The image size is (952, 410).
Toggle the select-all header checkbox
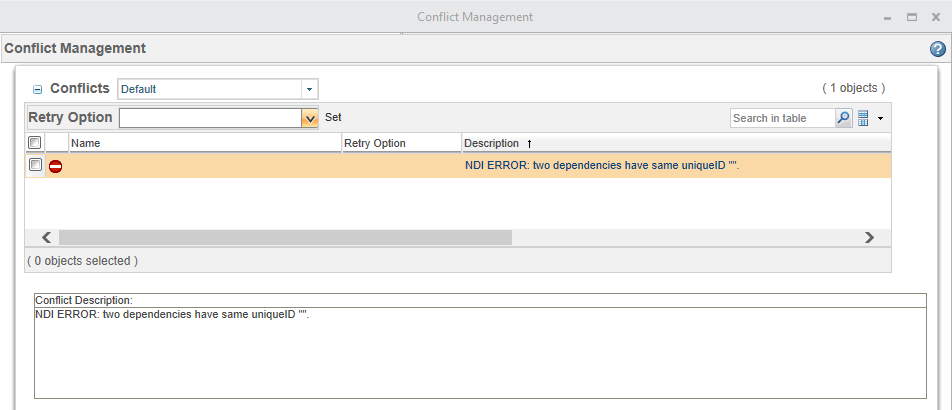35,143
